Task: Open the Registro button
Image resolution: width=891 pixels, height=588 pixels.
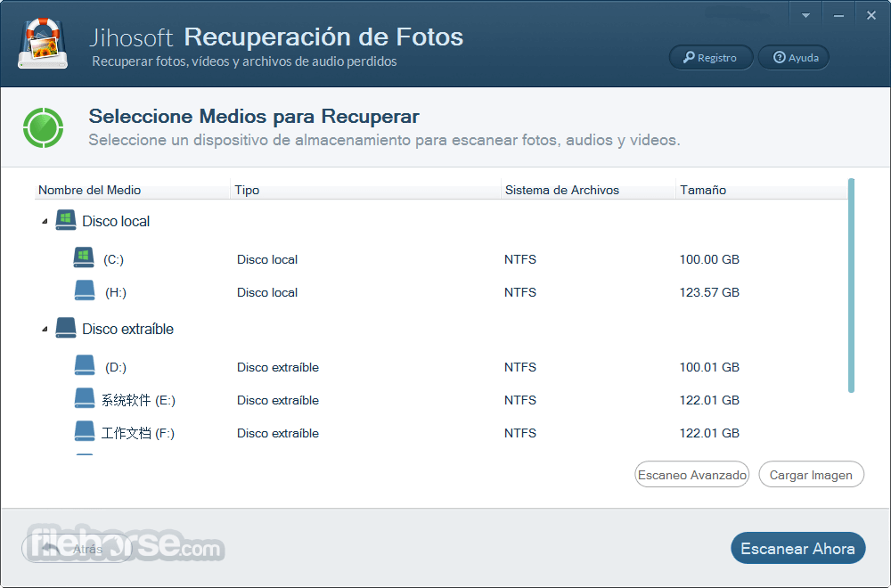Action: coord(711,57)
